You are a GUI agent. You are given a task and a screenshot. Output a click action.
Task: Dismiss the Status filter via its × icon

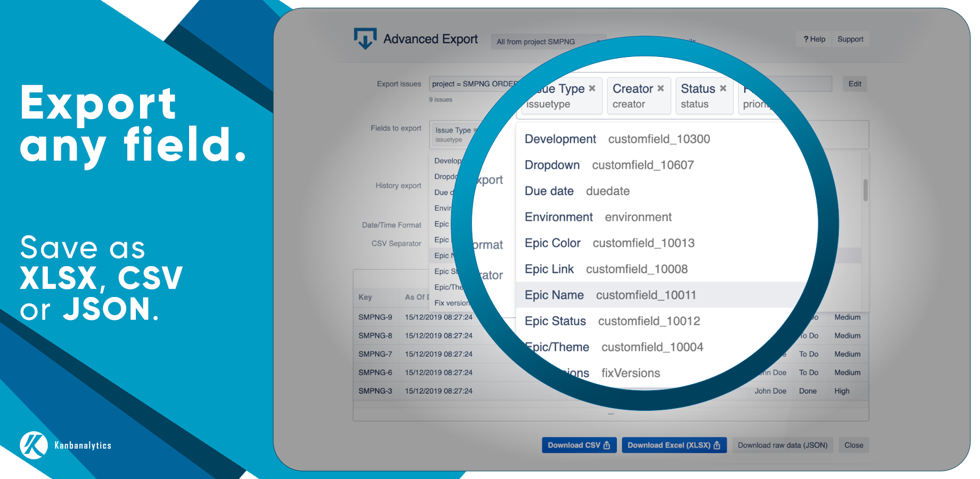[723, 88]
